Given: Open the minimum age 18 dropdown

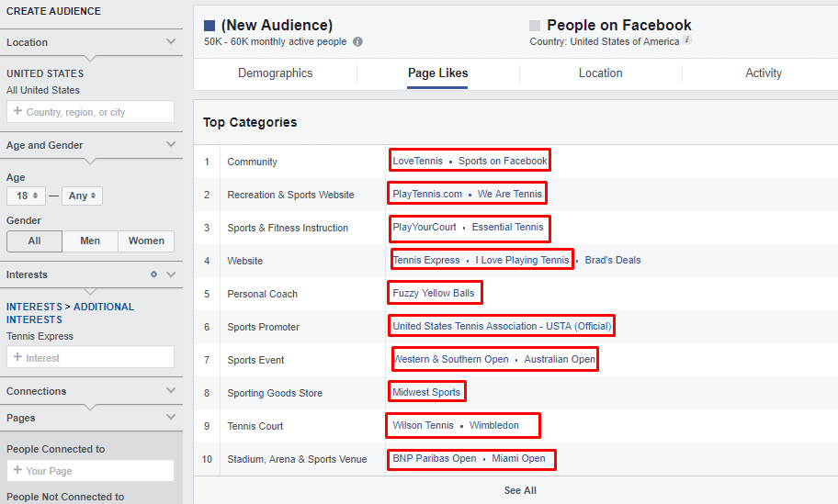Looking at the screenshot, I should pyautogui.click(x=26, y=196).
